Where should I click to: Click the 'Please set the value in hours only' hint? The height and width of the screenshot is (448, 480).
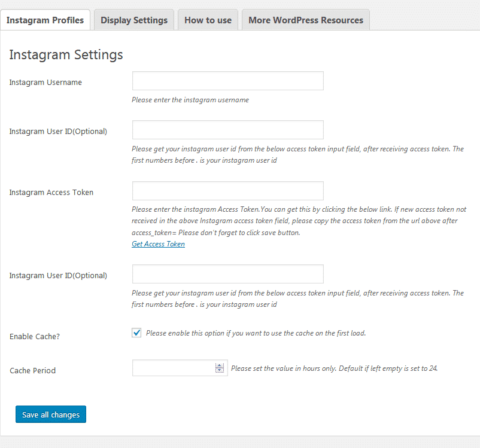[335, 368]
